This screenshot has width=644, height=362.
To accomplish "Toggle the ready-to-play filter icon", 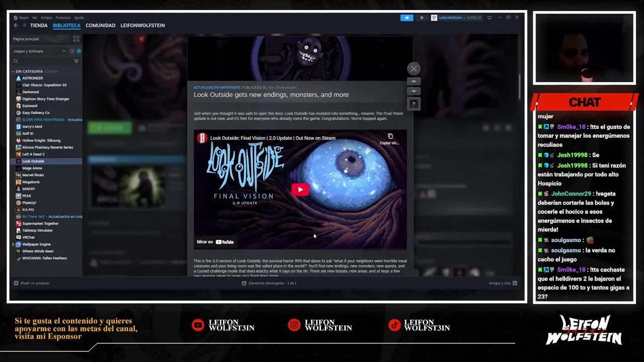I will click(x=79, y=51).
